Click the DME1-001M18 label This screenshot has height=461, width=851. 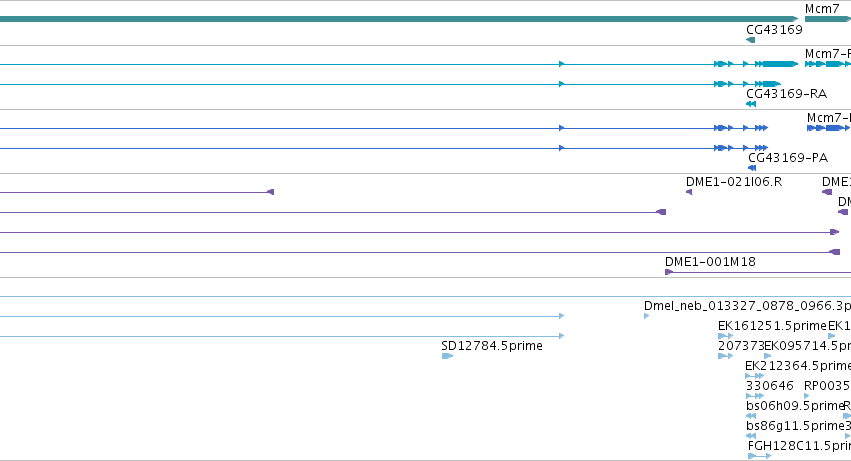[710, 262]
